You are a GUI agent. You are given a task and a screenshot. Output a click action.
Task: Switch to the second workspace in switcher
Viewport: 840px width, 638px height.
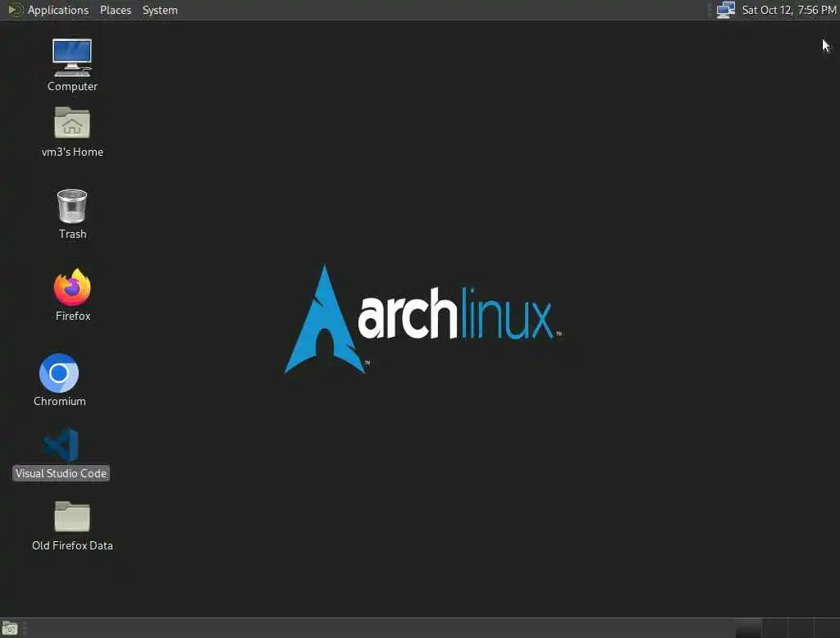click(x=774, y=628)
